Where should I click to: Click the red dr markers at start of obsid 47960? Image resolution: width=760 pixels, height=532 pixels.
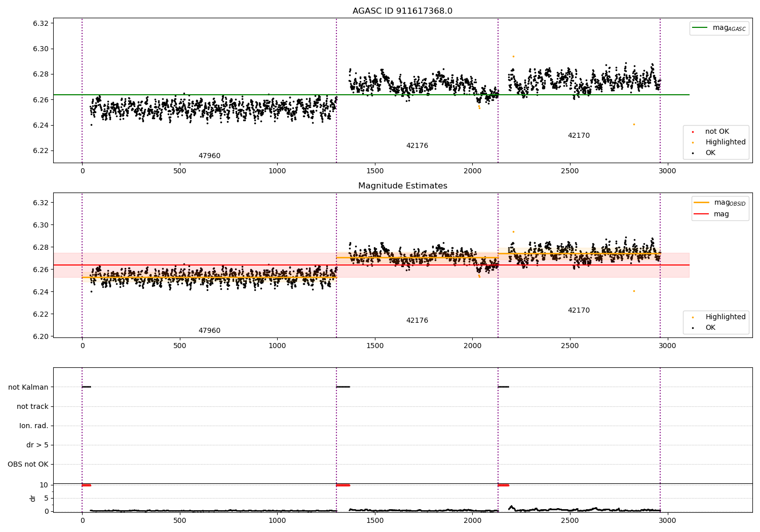(87, 485)
